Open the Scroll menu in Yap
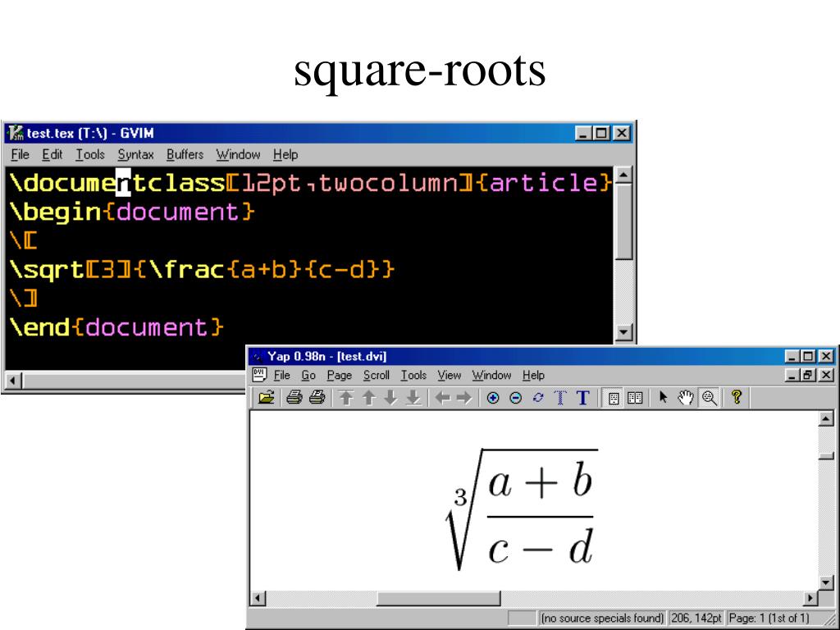 click(x=376, y=375)
